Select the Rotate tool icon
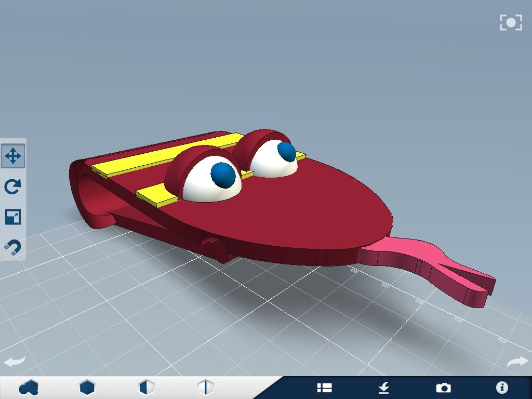Image resolution: width=532 pixels, height=399 pixels. point(13,187)
